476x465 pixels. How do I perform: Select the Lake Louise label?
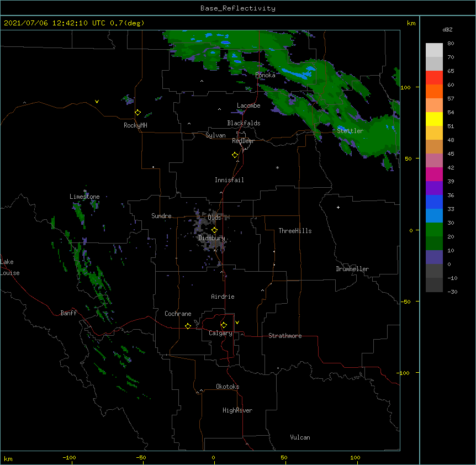tap(9, 267)
